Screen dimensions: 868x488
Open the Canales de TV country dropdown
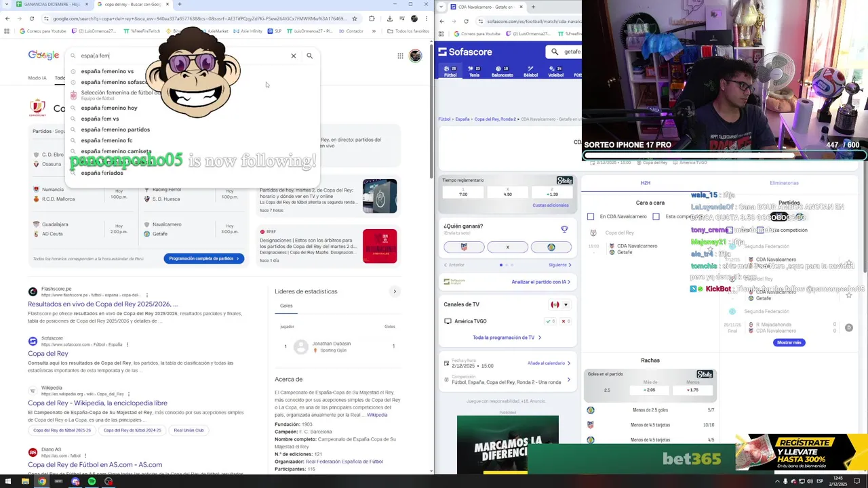coord(559,304)
